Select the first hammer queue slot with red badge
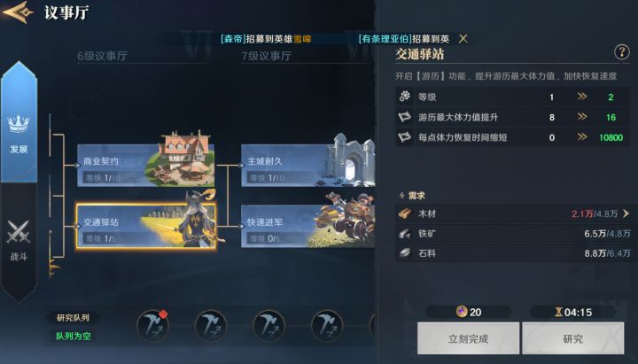Viewport: 638px width, 364px height. pos(152,326)
